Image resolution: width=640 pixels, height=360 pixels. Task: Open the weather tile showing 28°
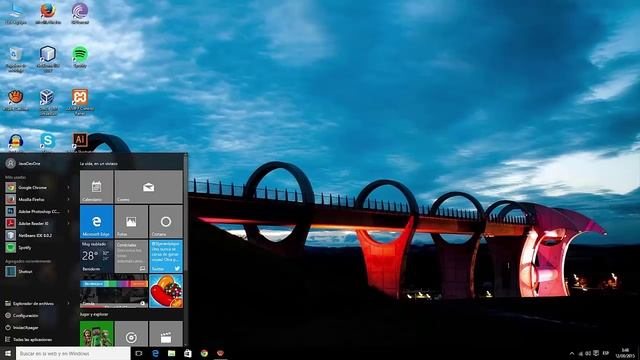click(x=96, y=256)
